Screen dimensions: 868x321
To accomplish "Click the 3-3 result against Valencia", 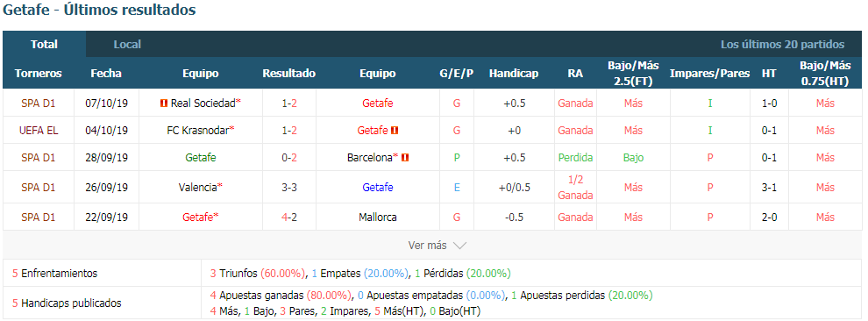I will pos(289,188).
